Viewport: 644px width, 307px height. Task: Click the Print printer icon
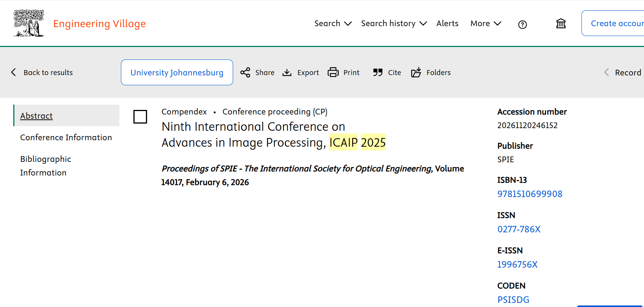333,72
